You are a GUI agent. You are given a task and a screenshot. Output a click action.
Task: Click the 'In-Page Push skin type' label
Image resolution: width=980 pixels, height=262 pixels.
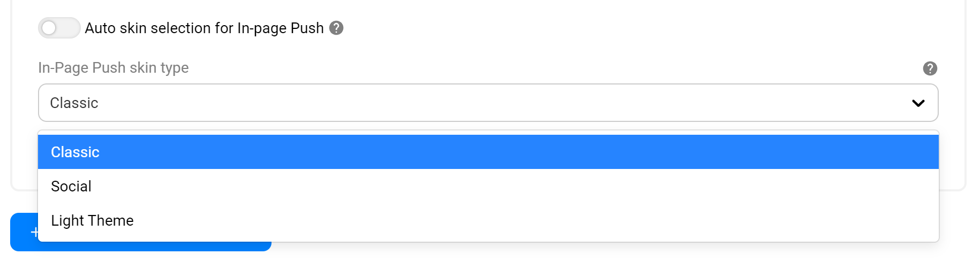coord(113,68)
